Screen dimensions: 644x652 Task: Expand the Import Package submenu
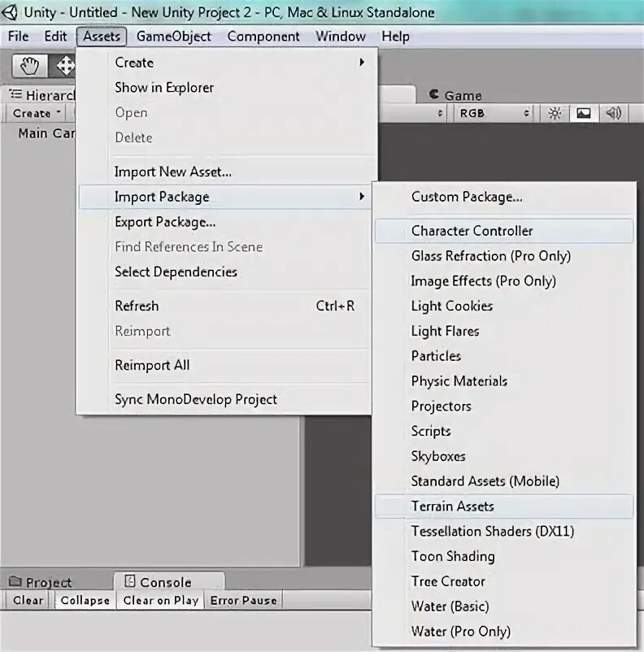tap(224, 197)
